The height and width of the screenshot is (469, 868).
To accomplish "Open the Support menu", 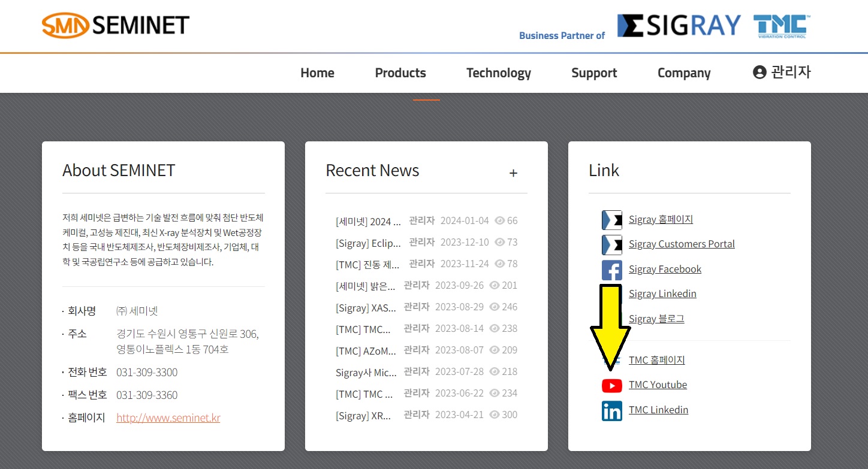I will click(x=594, y=73).
